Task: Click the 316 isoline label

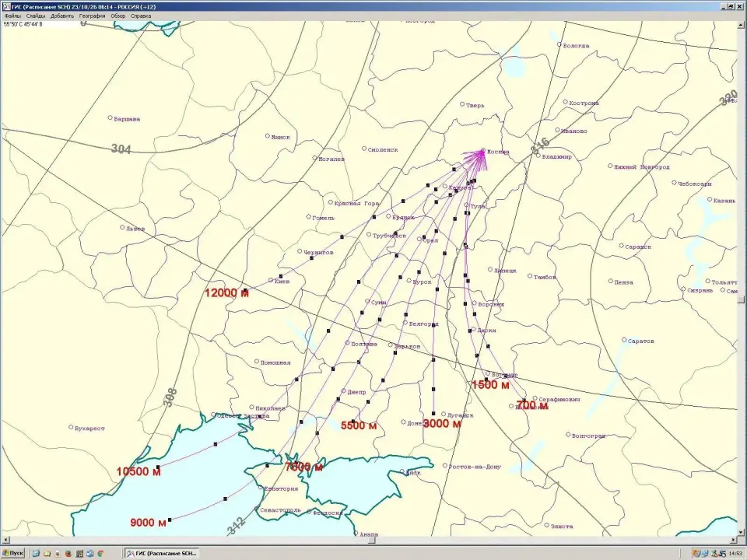Action: pyautogui.click(x=541, y=145)
